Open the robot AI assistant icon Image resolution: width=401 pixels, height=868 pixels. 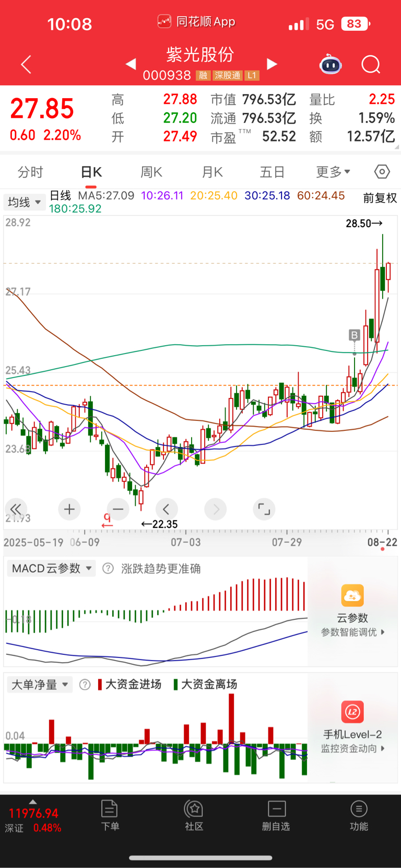[x=331, y=64]
